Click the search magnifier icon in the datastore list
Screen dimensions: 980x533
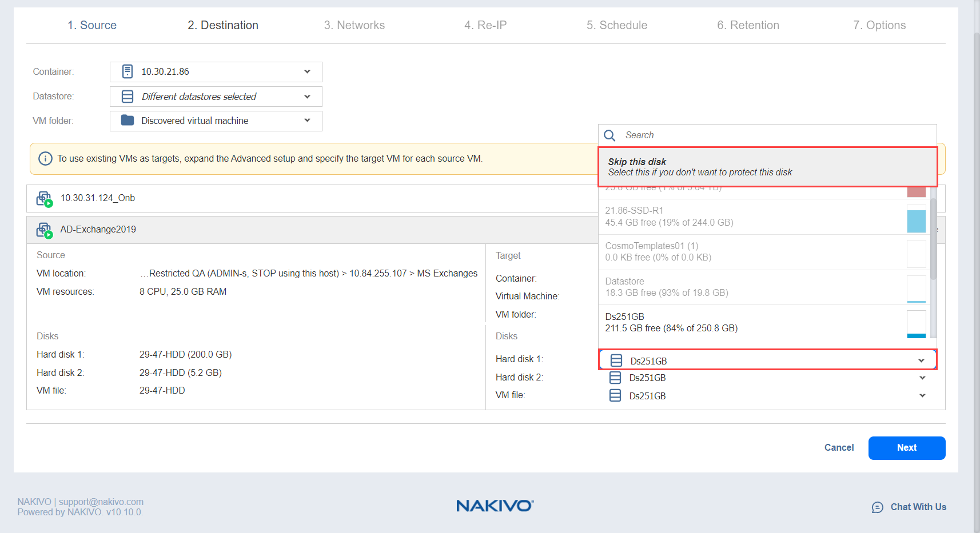(609, 135)
